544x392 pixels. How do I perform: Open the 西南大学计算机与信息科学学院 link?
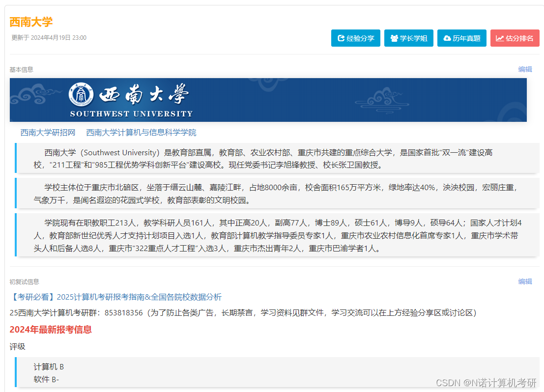(x=141, y=133)
